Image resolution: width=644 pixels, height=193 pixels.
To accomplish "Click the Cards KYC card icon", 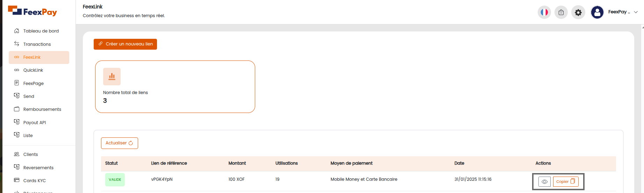I will point(16,180).
